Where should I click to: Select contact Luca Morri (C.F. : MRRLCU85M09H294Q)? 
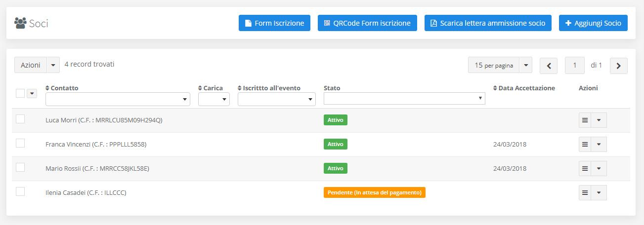[104, 120]
